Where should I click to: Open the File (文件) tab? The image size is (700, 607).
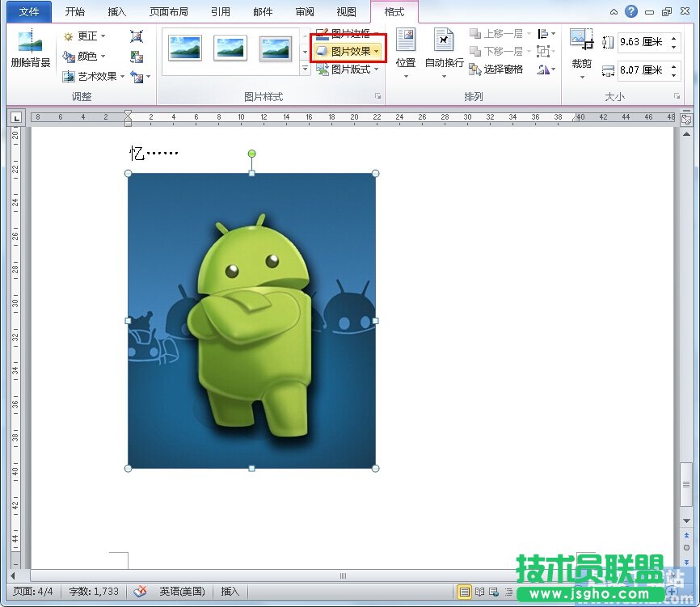[x=28, y=12]
